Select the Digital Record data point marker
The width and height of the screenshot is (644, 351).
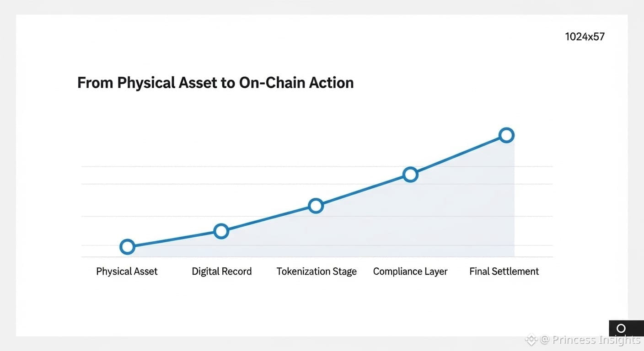[x=221, y=231]
